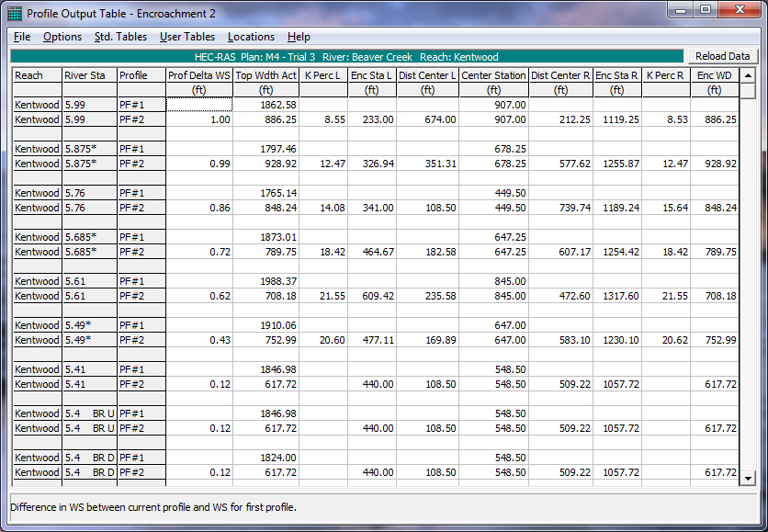Open the Help menu
768x532 pixels.
[299, 37]
